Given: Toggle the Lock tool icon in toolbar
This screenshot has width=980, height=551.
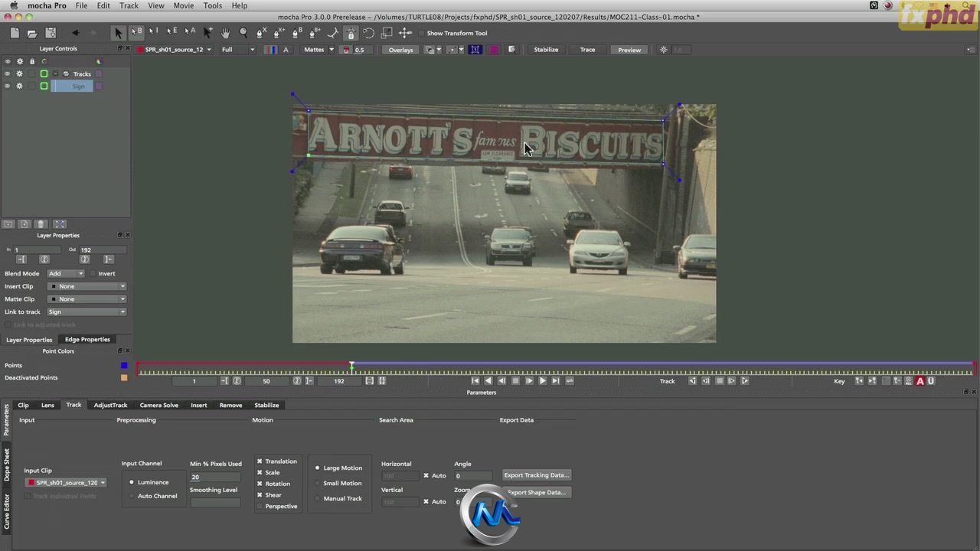Looking at the screenshot, I should click(351, 33).
